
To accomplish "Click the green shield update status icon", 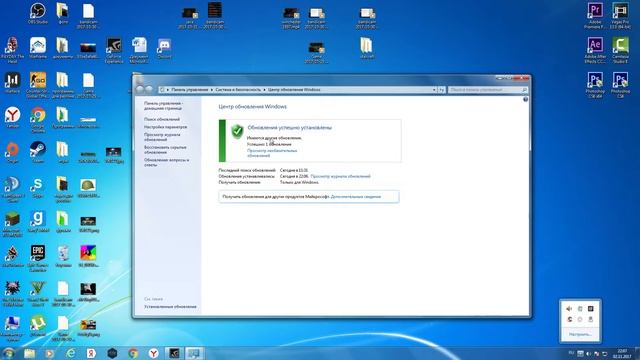I will (x=237, y=131).
